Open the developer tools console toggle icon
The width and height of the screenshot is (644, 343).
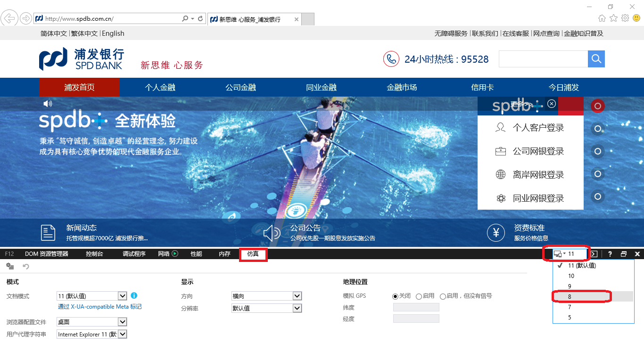pos(594,254)
